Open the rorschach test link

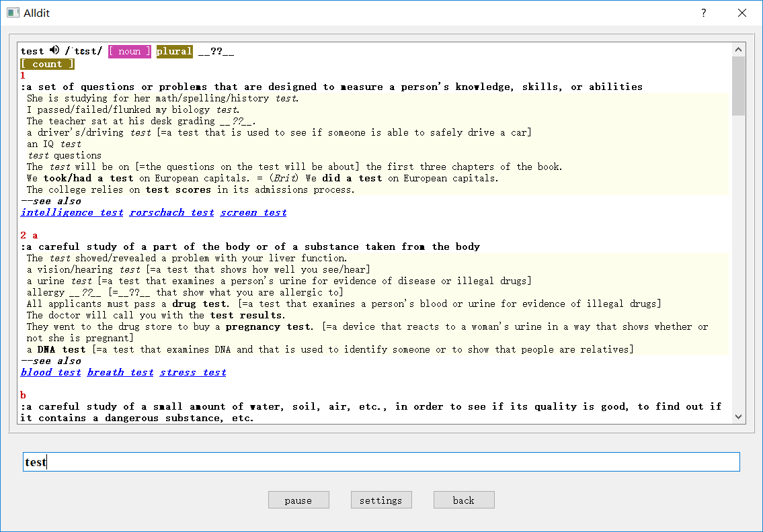[x=171, y=212]
